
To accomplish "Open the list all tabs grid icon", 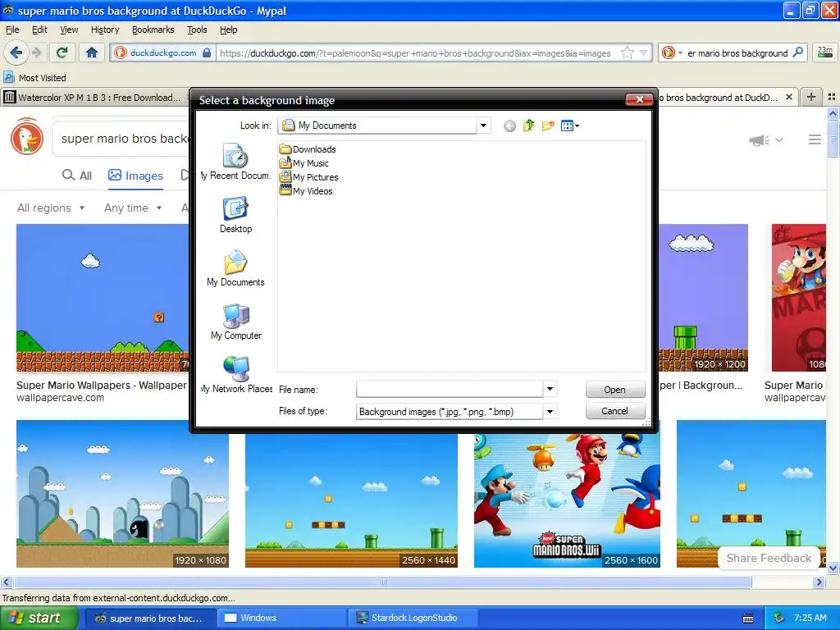I will tap(832, 97).
